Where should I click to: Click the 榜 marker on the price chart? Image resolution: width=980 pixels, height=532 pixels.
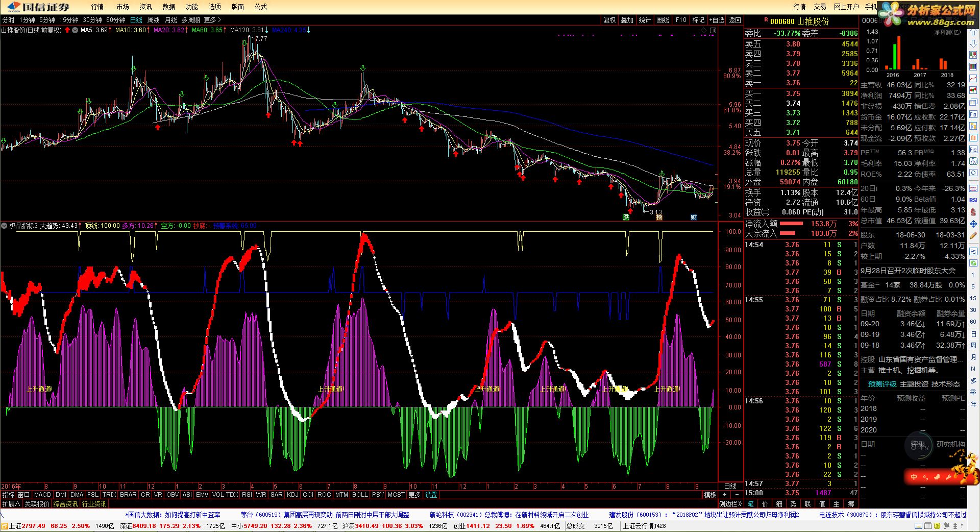point(659,217)
